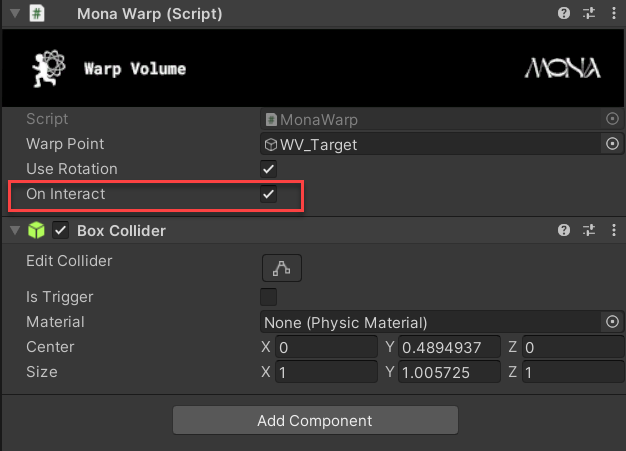Enable the Is Trigger checkbox

(268, 297)
